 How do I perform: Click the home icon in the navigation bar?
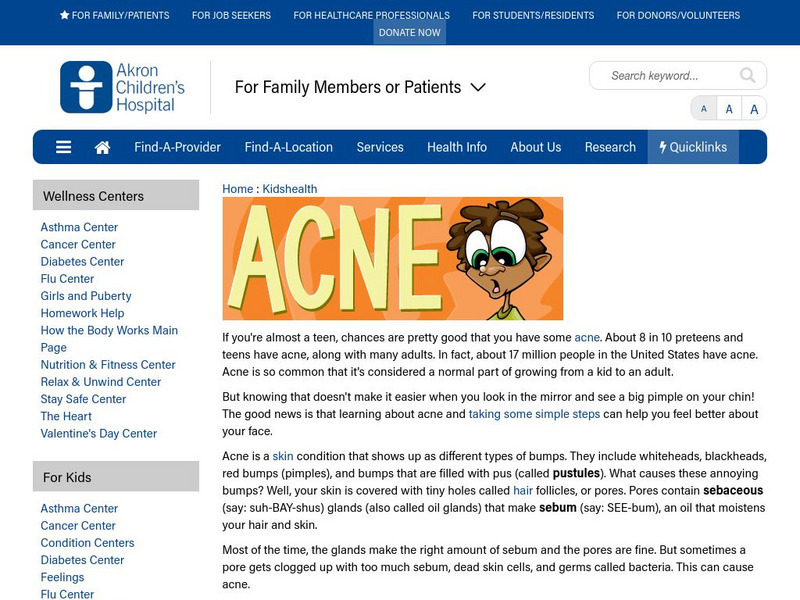[x=100, y=146]
